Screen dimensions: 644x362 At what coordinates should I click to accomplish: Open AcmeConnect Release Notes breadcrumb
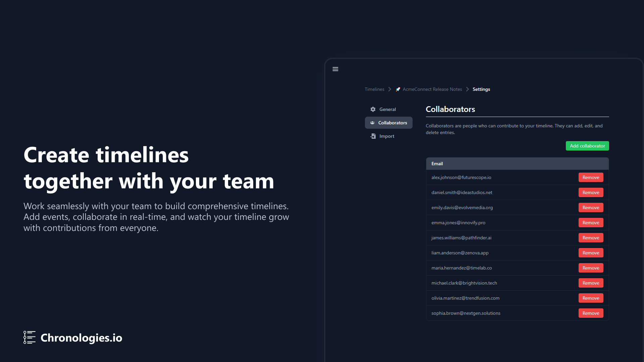pyautogui.click(x=432, y=89)
